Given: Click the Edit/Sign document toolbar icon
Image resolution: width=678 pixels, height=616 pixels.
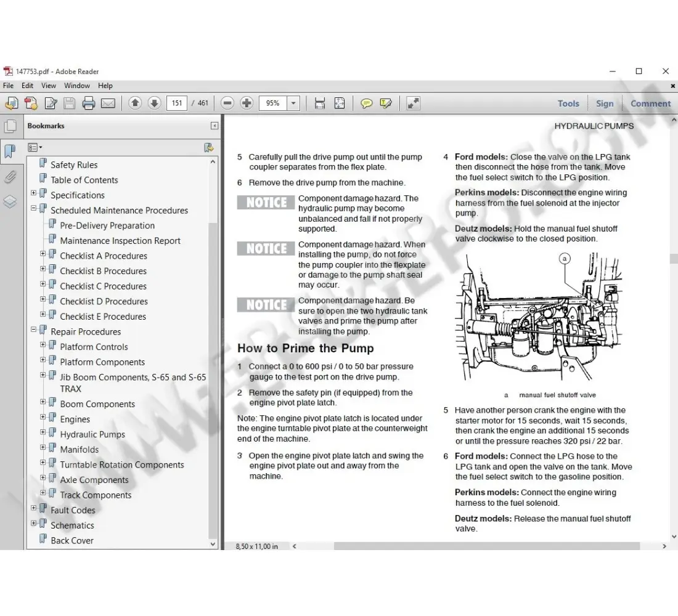Looking at the screenshot, I should pos(51,103).
